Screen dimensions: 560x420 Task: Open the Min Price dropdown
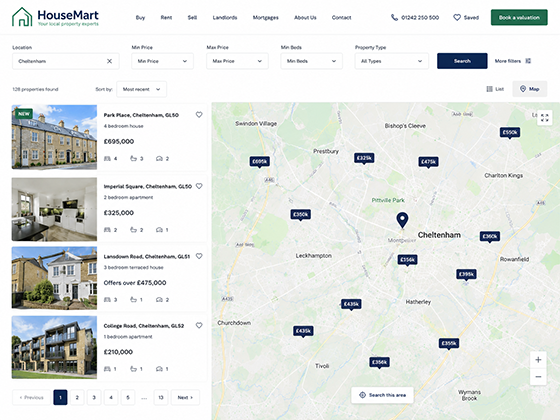pyautogui.click(x=162, y=61)
